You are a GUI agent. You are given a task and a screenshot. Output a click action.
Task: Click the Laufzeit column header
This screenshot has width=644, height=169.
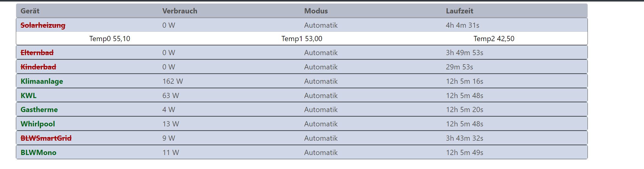(459, 11)
